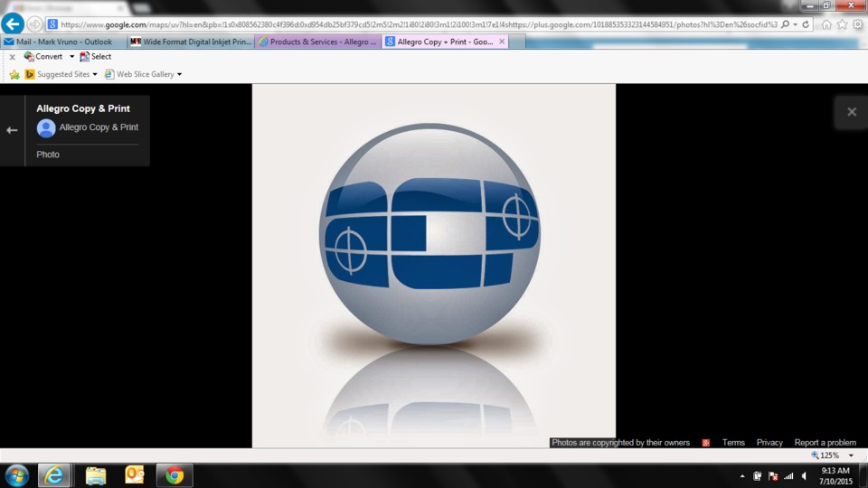
Task: Click the Report a problem link
Action: click(x=825, y=443)
